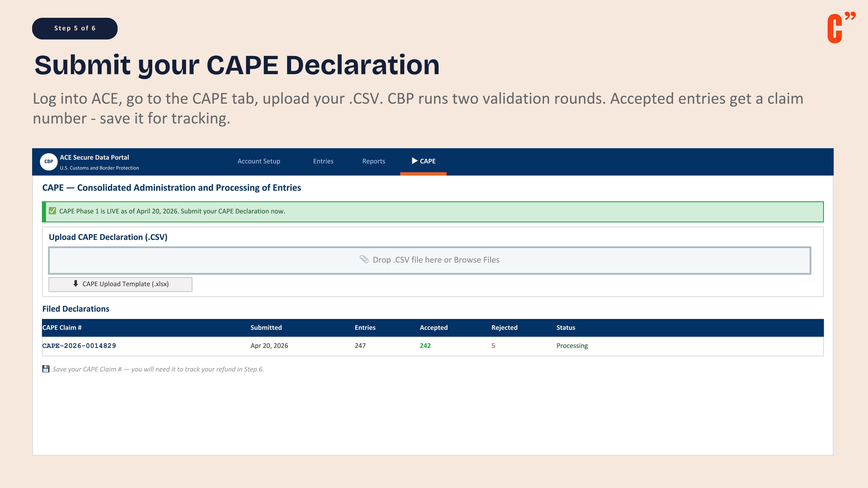
Task: Click the paperclip attachment icon
Action: tap(364, 259)
